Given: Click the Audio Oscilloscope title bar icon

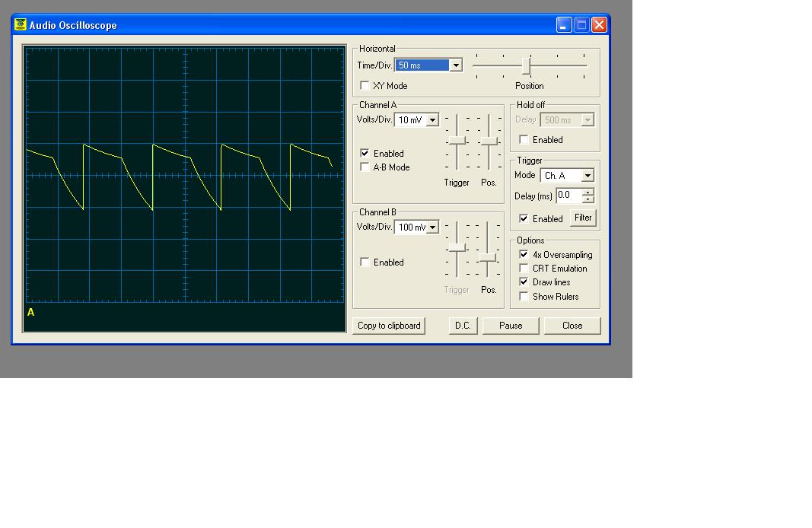Looking at the screenshot, I should point(21,25).
